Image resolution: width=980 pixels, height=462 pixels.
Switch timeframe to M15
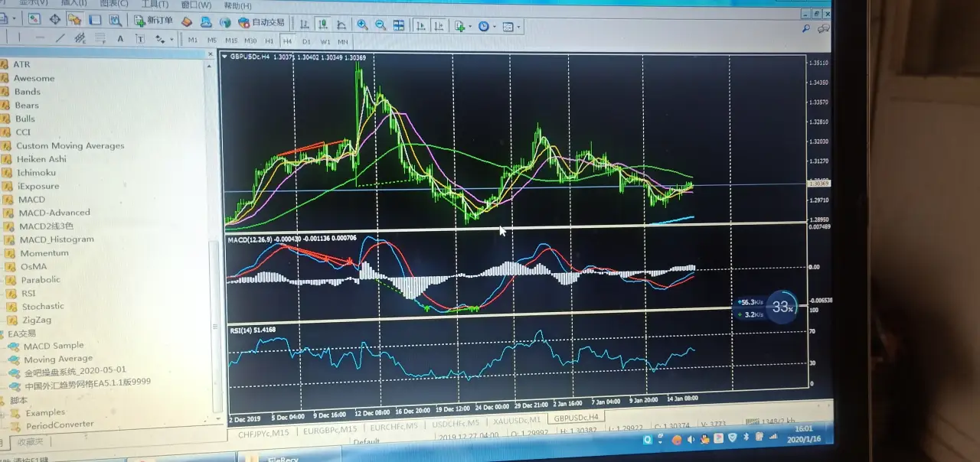231,41
